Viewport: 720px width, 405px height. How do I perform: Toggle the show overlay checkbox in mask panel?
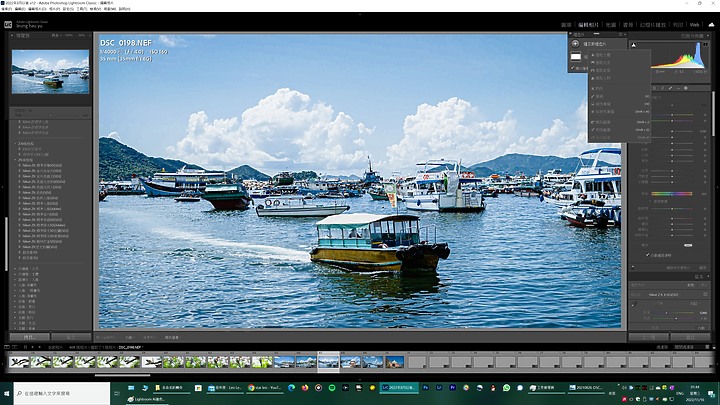[573, 68]
